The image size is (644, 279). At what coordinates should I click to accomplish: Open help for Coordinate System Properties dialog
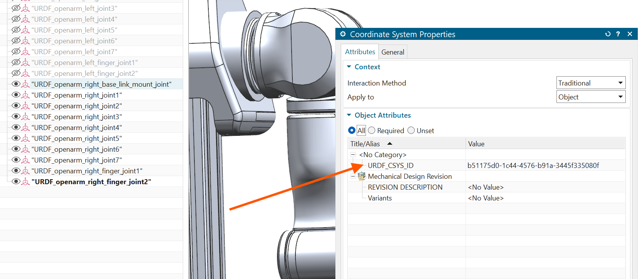click(618, 34)
